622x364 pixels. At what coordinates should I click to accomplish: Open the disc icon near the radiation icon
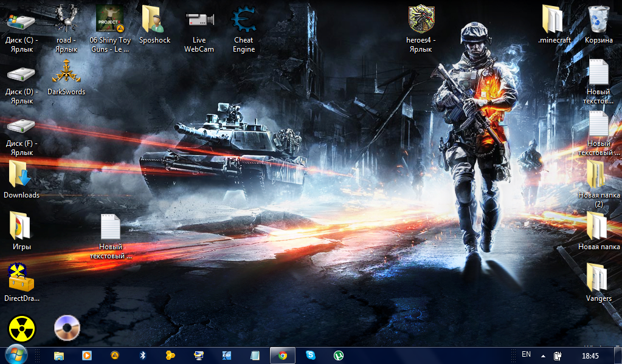click(67, 328)
